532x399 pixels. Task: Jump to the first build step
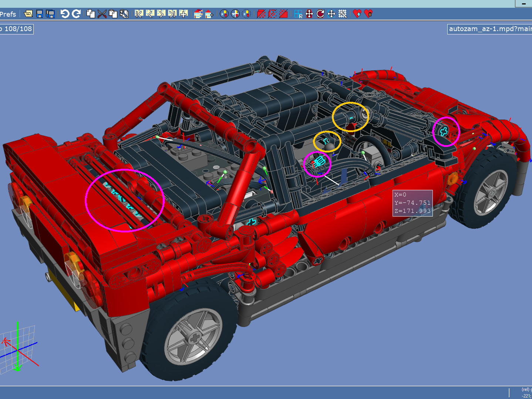point(138,14)
